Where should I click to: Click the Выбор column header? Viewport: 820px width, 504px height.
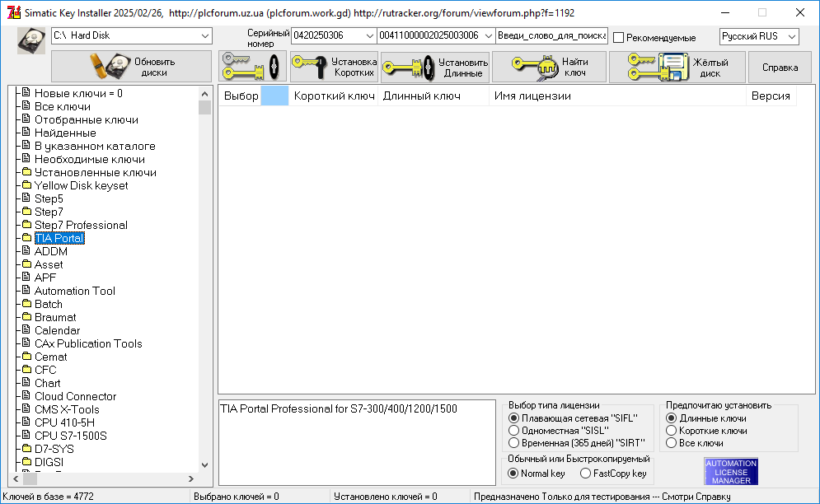(x=241, y=96)
